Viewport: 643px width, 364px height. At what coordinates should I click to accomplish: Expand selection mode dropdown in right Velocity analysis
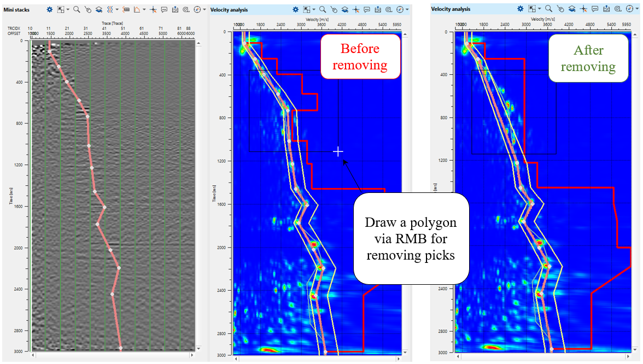click(539, 9)
